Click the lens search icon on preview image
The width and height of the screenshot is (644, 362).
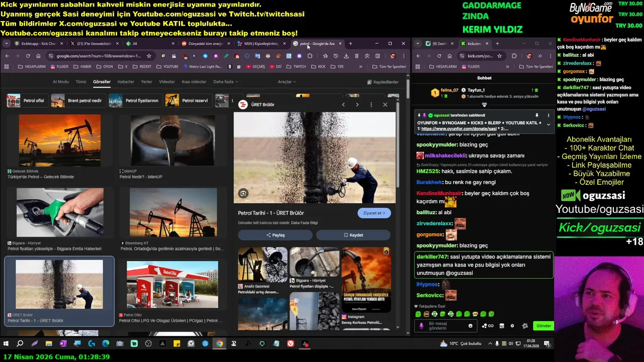pyautogui.click(x=243, y=194)
